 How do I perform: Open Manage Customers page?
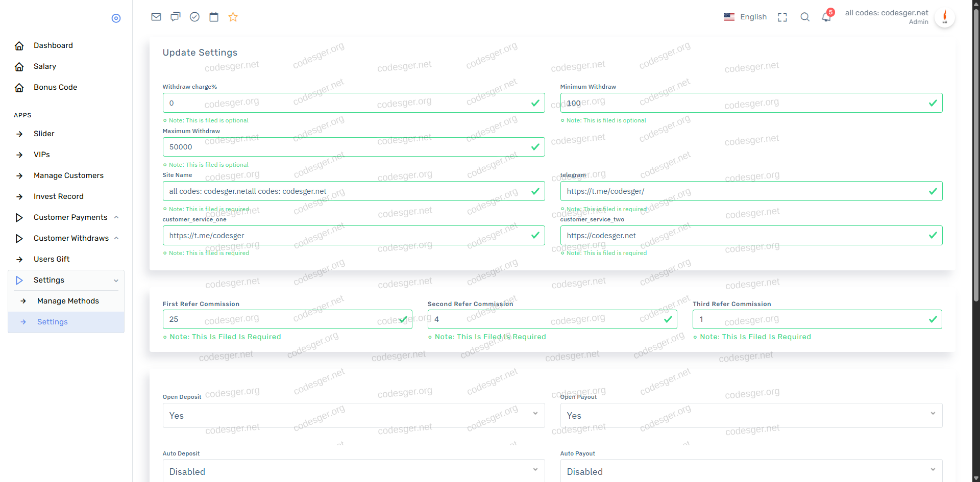click(x=68, y=175)
